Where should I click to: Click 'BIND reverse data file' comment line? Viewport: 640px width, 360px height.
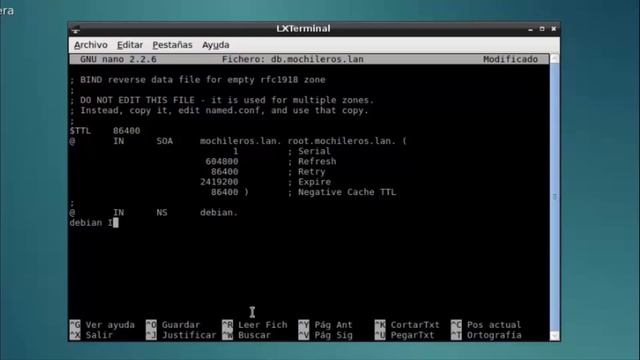[198, 80]
